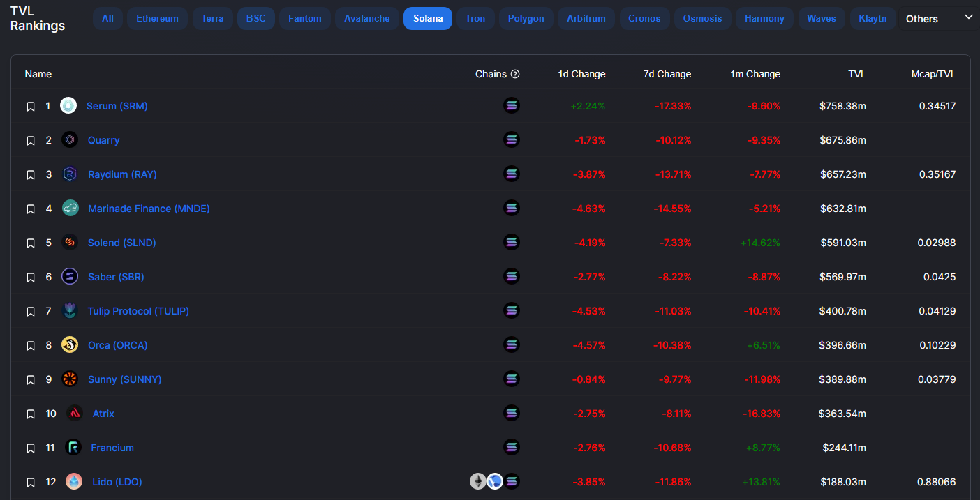Click the Tulip Protocol flower icon
The width and height of the screenshot is (980, 500).
pos(70,311)
